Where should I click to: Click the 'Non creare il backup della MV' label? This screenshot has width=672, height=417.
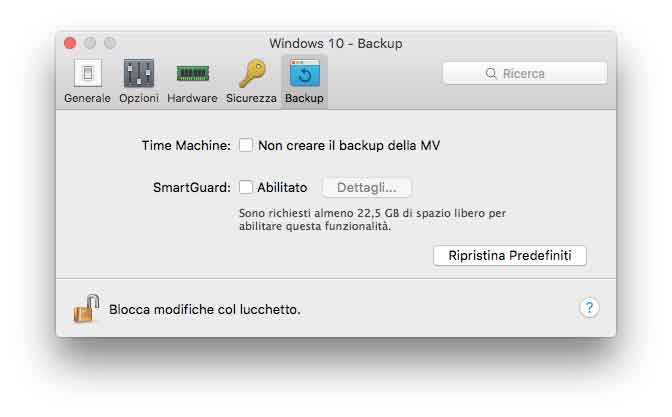[349, 145]
